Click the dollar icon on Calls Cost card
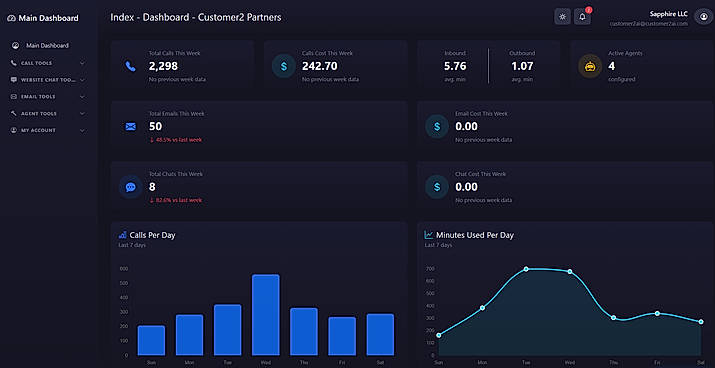The image size is (715, 368). pos(284,66)
